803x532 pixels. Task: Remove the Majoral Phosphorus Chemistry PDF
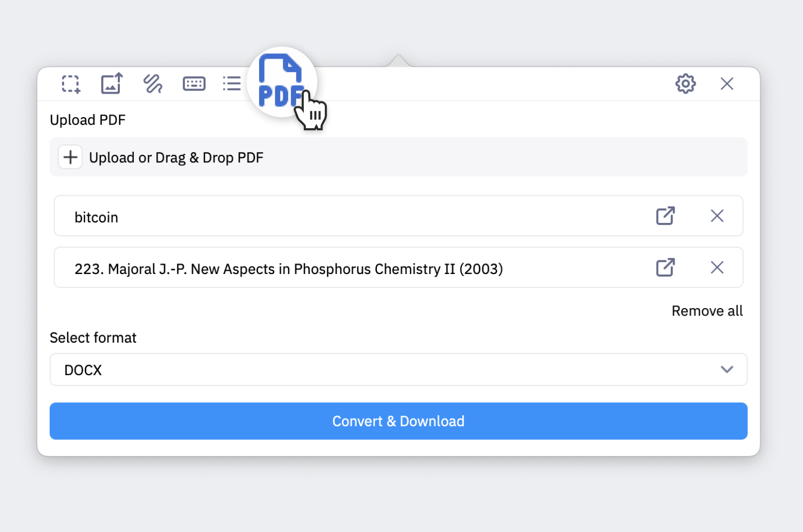tap(717, 268)
